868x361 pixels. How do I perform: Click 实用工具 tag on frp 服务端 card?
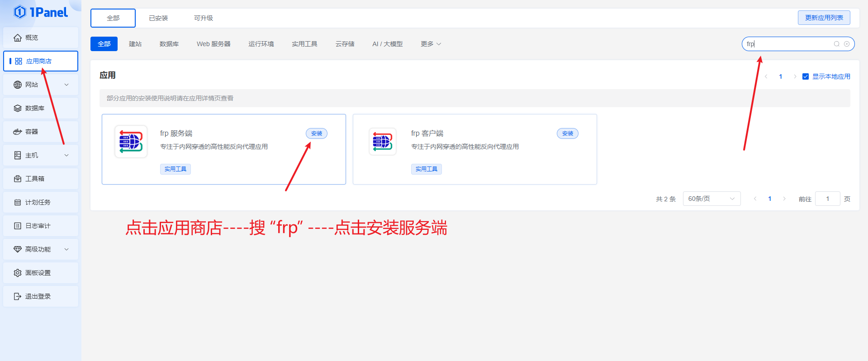pos(175,169)
